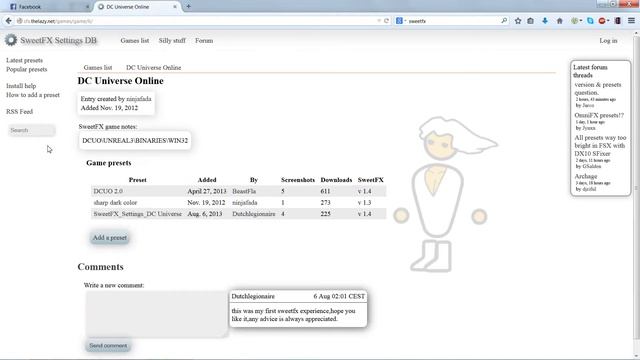Open the downloads arrow icon
This screenshot has width=640, height=360.
pyautogui.click(x=545, y=21)
